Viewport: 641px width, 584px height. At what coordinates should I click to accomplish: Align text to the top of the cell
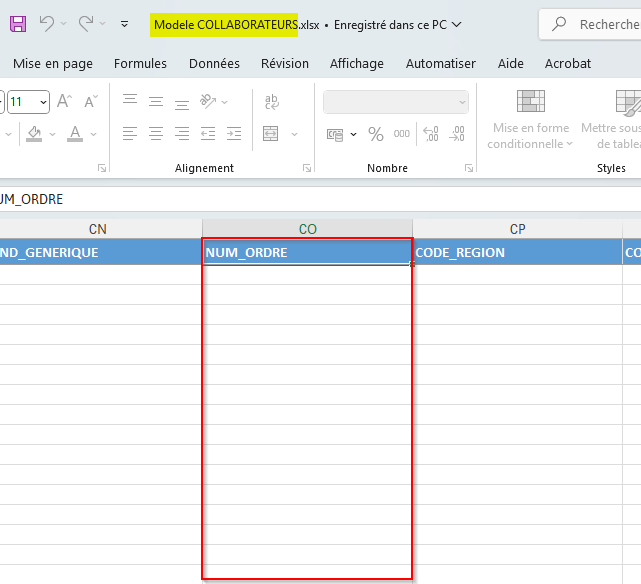coord(130,101)
